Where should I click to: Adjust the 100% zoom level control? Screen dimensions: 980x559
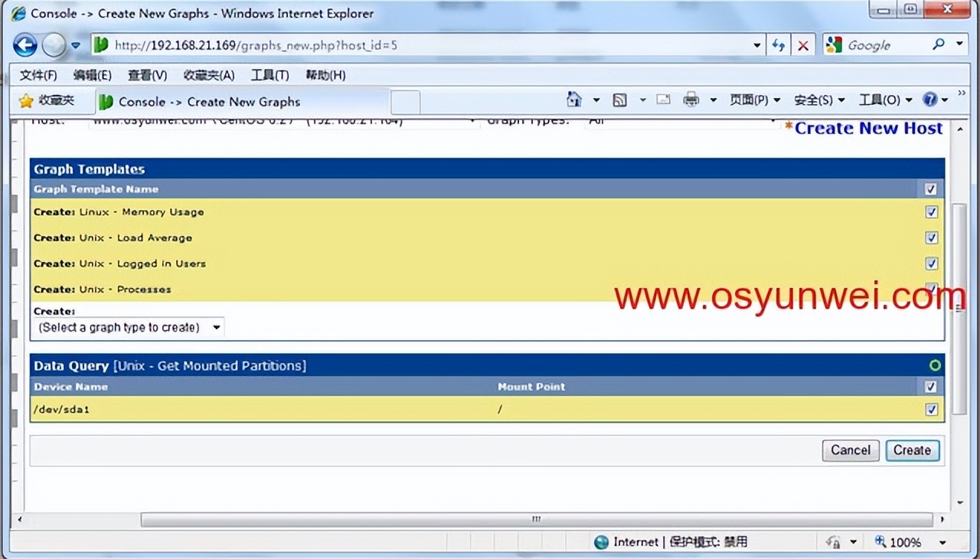coord(906,541)
